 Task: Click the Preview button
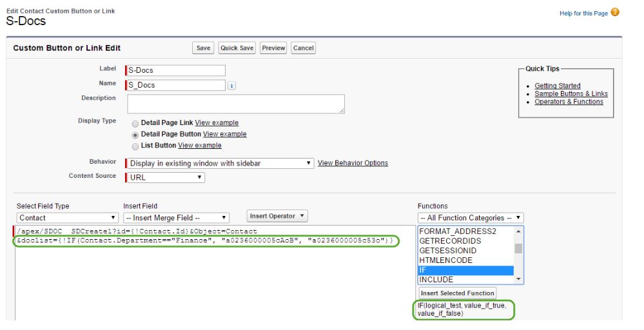(x=273, y=48)
